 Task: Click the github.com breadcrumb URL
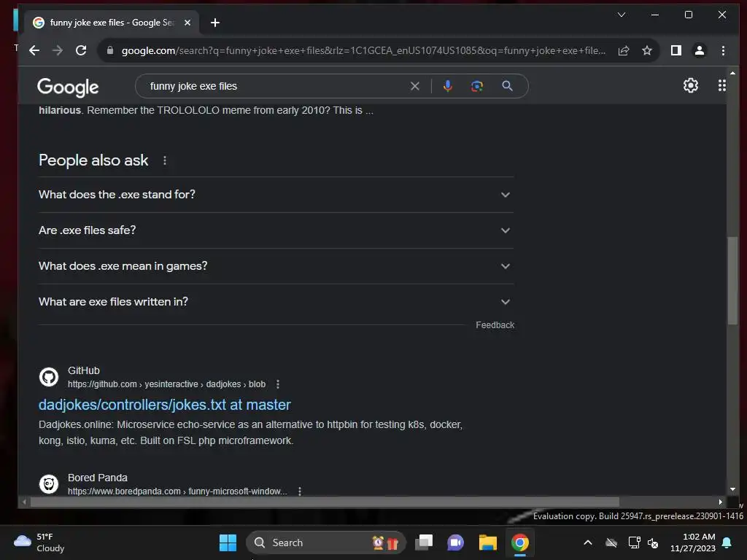[166, 384]
